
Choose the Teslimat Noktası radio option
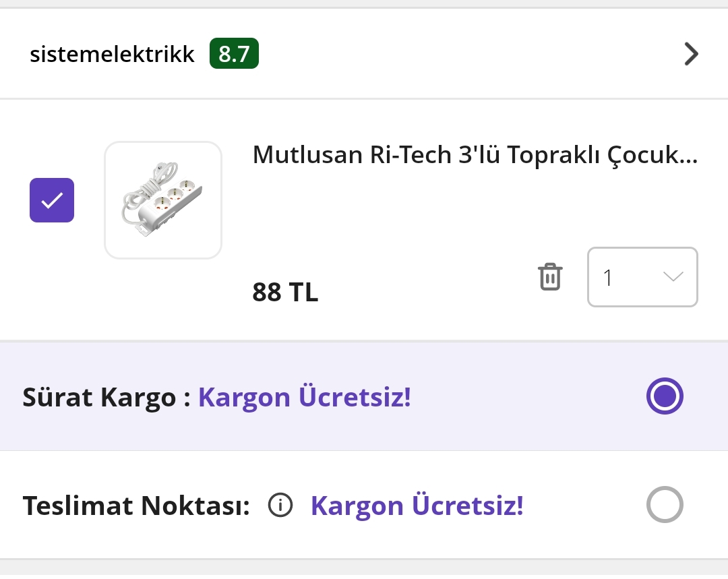tap(665, 504)
